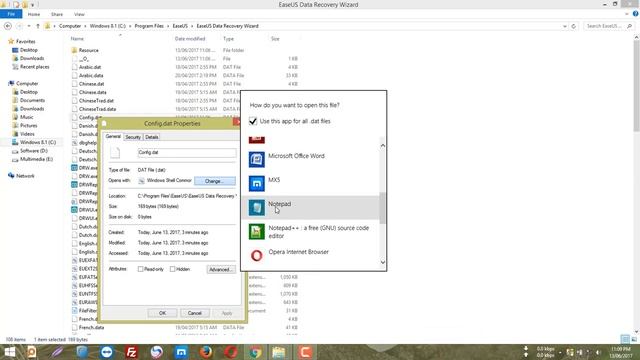Open Windows 8.1 (C:) drive in sidebar

pos(38,142)
